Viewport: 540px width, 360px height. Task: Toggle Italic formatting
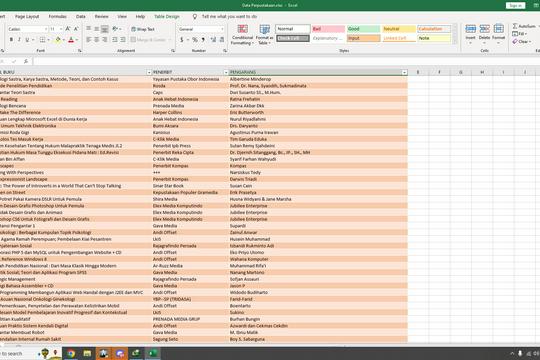pos(19,40)
